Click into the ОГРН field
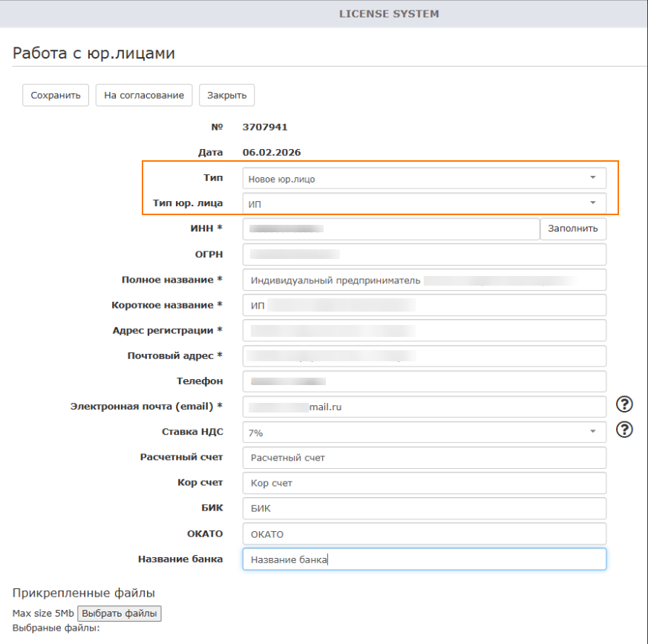The width and height of the screenshot is (648, 644). click(x=424, y=254)
